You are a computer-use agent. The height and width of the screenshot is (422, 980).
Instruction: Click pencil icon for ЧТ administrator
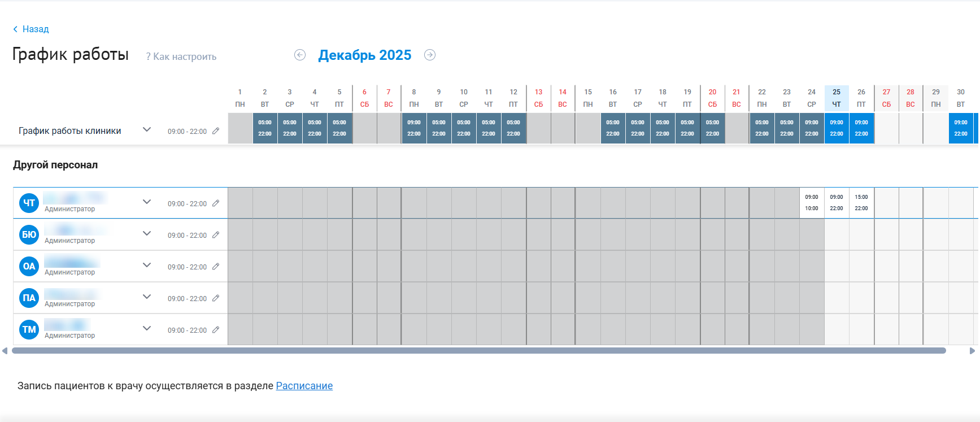[x=216, y=203]
